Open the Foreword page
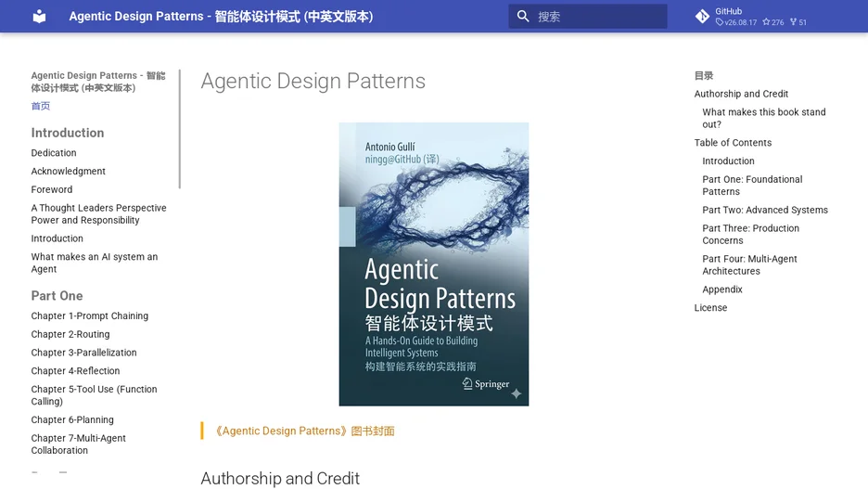 [x=52, y=189]
